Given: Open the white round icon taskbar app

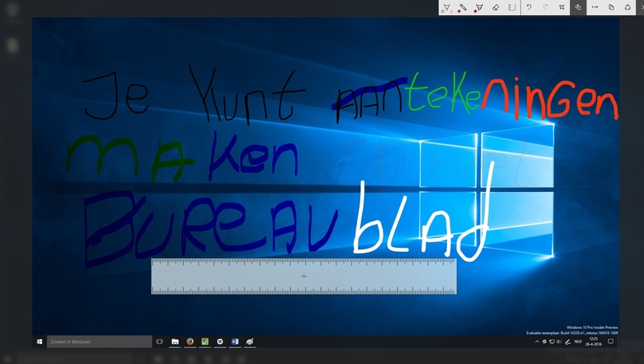Looking at the screenshot, I should (x=220, y=342).
